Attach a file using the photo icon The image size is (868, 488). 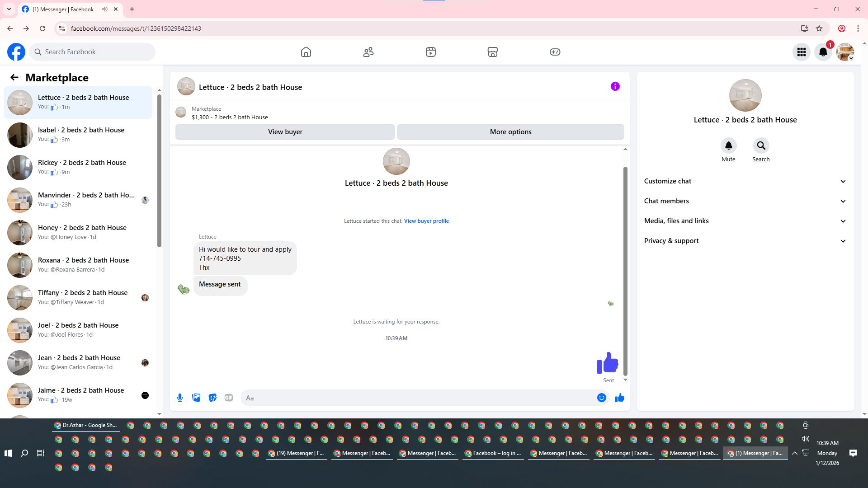[196, 398]
